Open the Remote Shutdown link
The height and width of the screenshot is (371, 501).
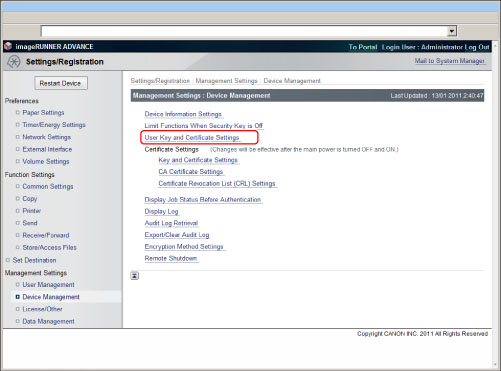pyautogui.click(x=171, y=258)
